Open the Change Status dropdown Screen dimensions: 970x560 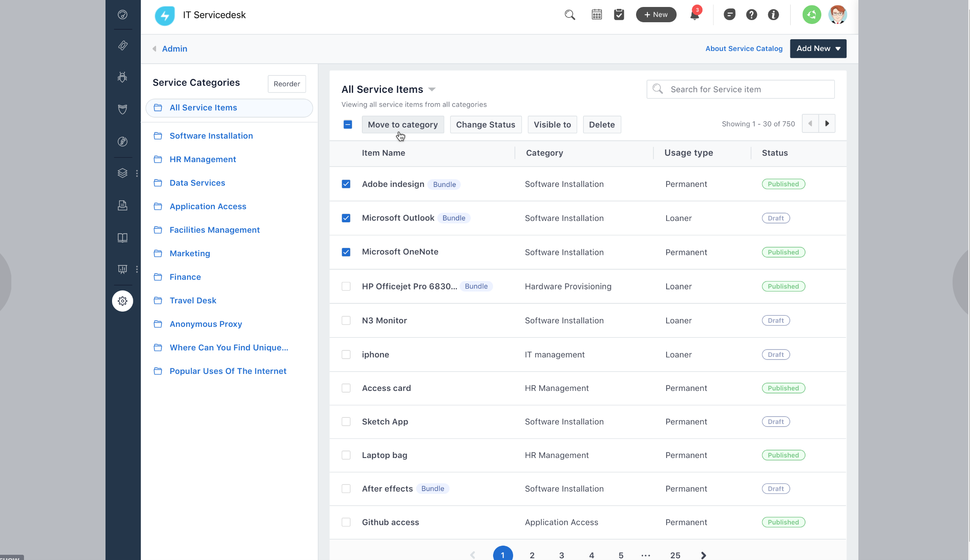pyautogui.click(x=485, y=125)
